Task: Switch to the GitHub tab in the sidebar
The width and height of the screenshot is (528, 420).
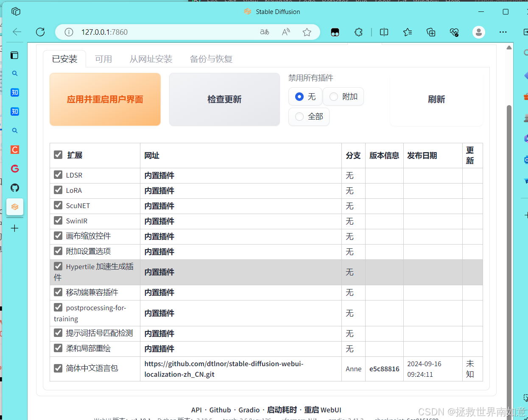Action: pos(15,188)
